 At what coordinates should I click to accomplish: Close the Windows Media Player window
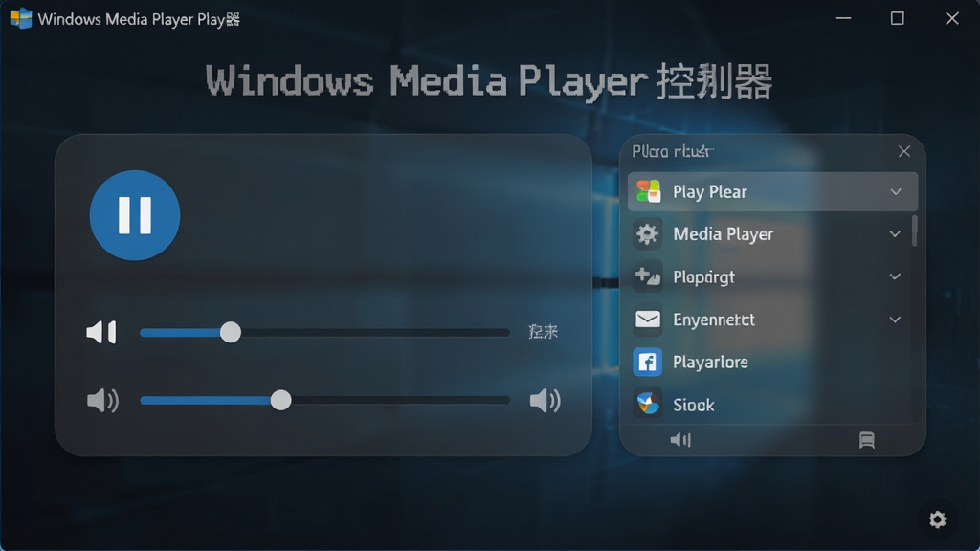952,18
